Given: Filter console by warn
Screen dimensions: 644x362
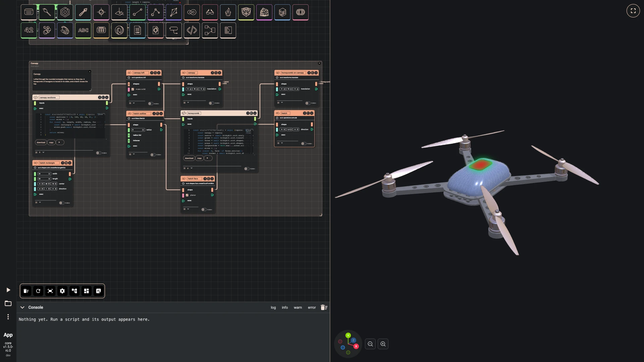Looking at the screenshot, I should (x=298, y=307).
